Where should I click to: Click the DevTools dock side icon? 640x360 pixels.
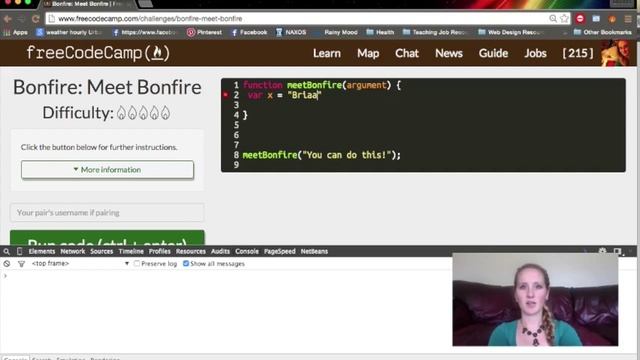point(617,251)
